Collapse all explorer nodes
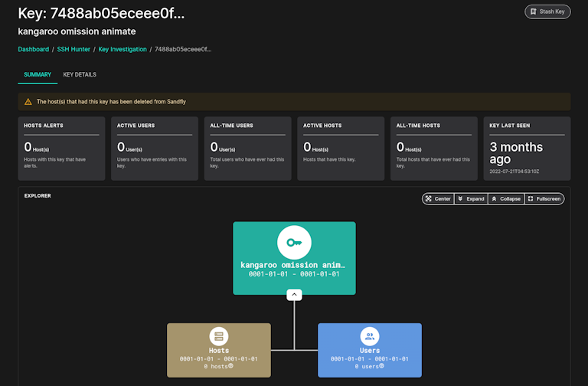This screenshot has height=386, width=588. (506, 198)
